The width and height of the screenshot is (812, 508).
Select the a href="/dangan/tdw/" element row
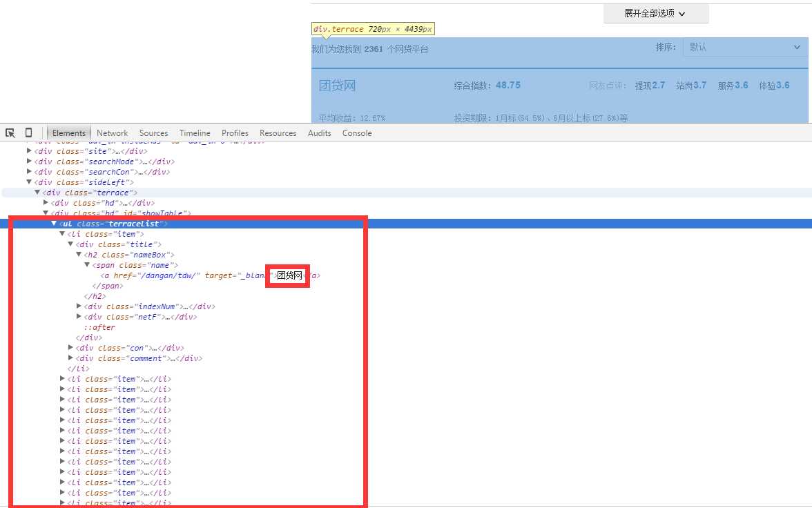coord(210,275)
